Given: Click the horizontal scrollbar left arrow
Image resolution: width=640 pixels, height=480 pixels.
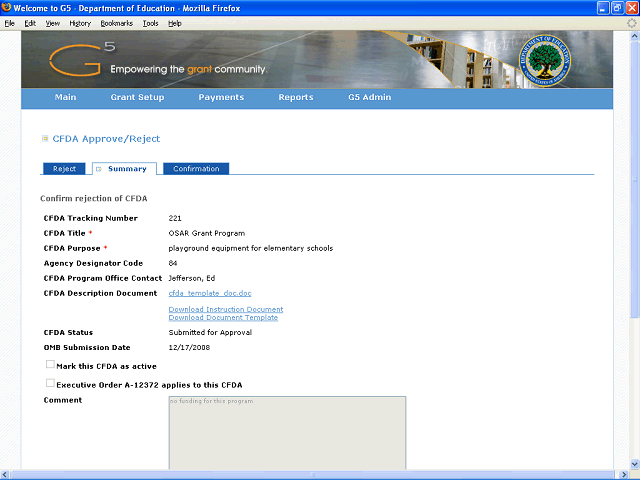Looking at the screenshot, I should point(5,475).
